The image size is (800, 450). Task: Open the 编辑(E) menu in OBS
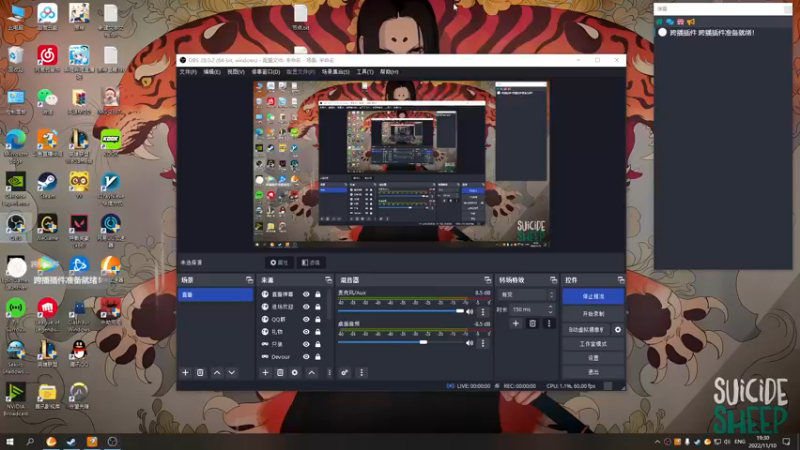(212, 72)
